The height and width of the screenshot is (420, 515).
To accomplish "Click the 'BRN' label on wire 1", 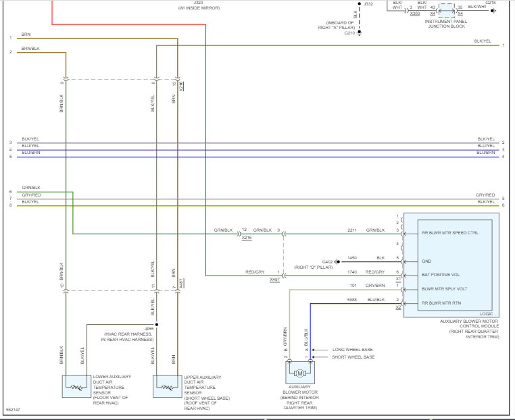I will [x=26, y=34].
